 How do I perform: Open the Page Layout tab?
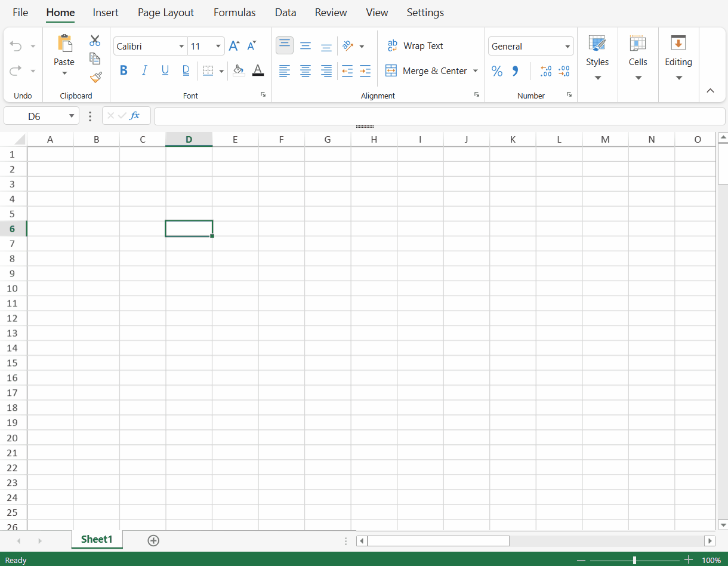pos(166,13)
